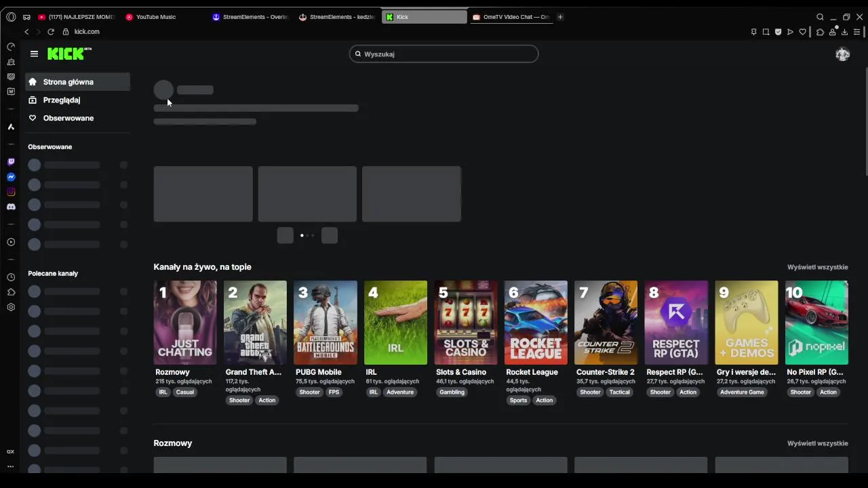
Task: Open browsing History from the sidebar clock
Action: pyautogui.click(x=11, y=277)
